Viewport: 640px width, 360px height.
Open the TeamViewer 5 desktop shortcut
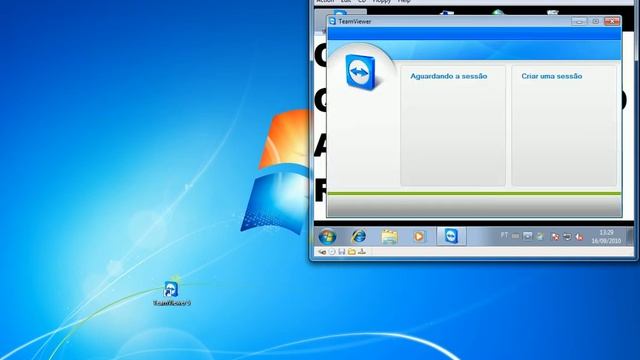[171, 293]
